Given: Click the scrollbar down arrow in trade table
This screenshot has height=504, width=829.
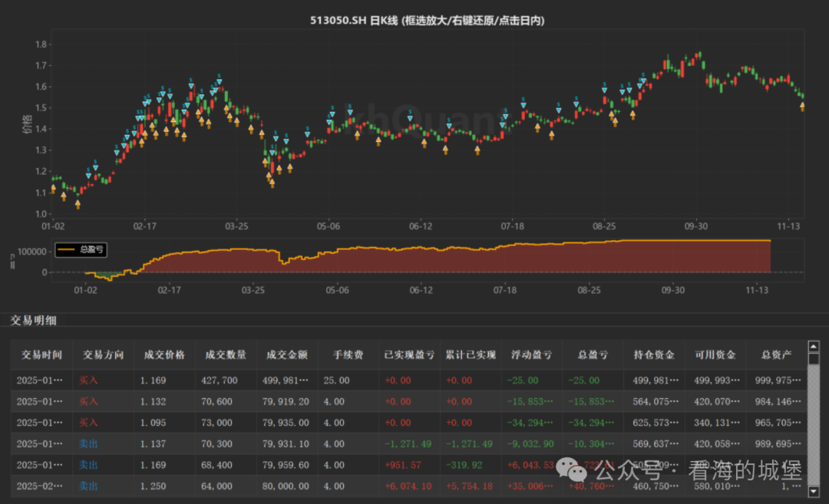Looking at the screenshot, I should point(814,491).
